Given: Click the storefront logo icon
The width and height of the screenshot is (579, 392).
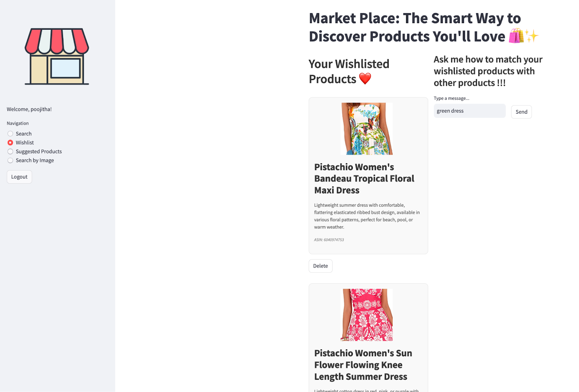Looking at the screenshot, I should click(x=57, y=56).
